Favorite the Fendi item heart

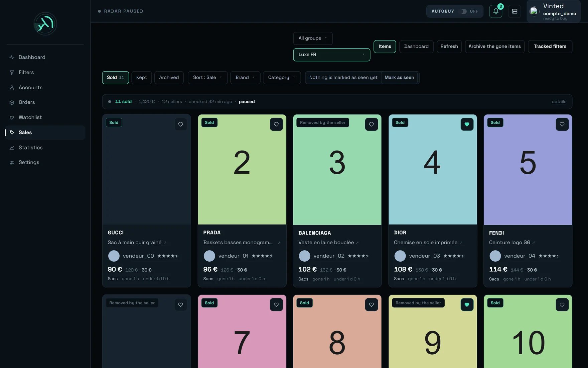coord(562,124)
